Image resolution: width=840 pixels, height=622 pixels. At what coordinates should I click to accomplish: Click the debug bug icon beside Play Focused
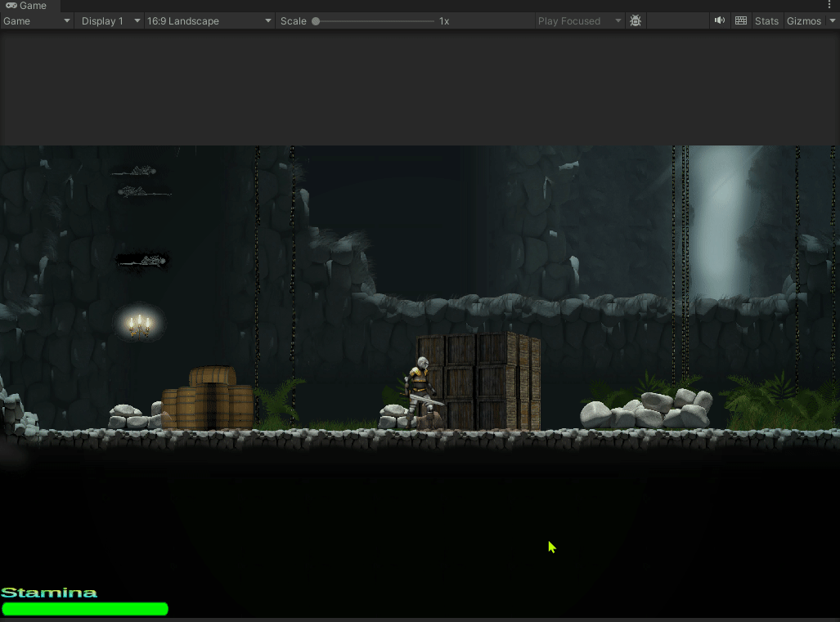(636, 20)
